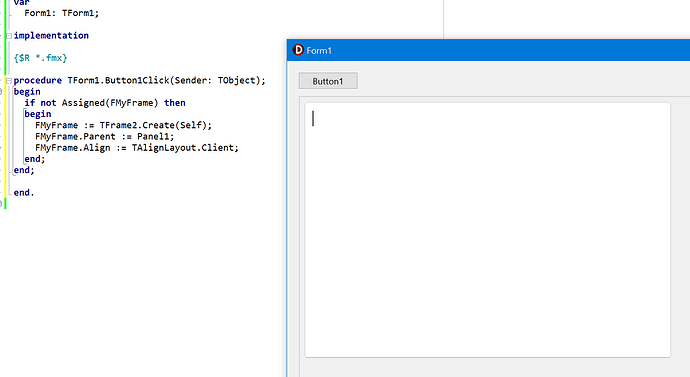Click the '{$R *.fmx}' directive line
This screenshot has height=377, width=690.
[40, 58]
